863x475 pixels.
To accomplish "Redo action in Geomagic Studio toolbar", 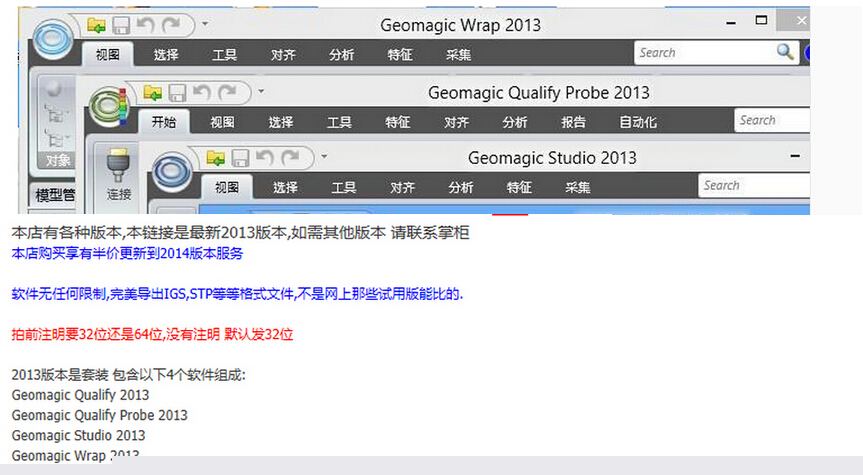I will pyautogui.click(x=291, y=158).
